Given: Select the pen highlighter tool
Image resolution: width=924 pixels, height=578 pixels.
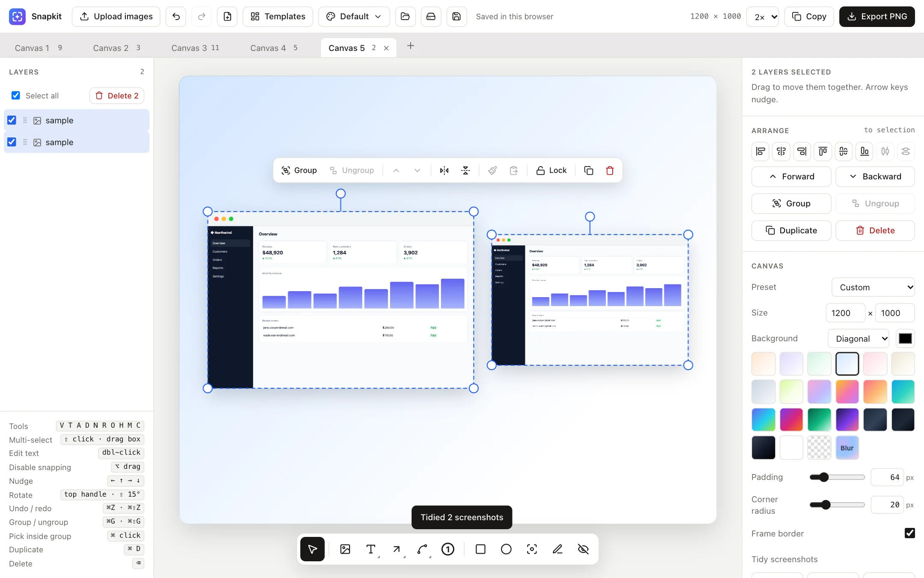Looking at the screenshot, I should click(557, 549).
